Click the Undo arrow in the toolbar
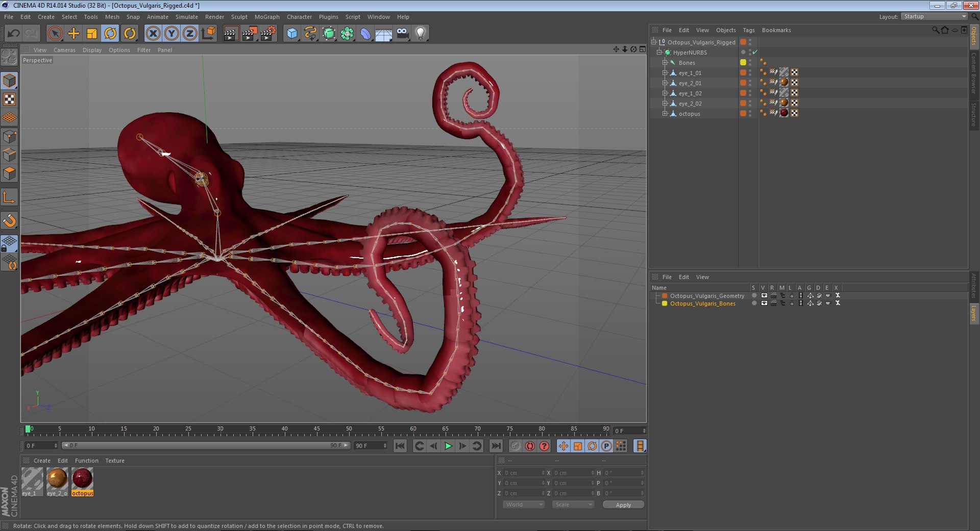The image size is (980, 531). click(x=14, y=34)
